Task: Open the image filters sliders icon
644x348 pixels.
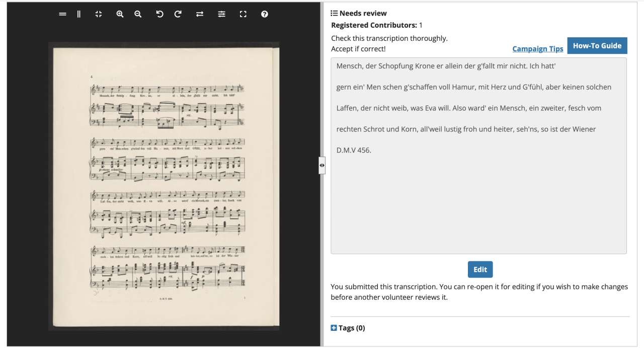Action: 221,14
